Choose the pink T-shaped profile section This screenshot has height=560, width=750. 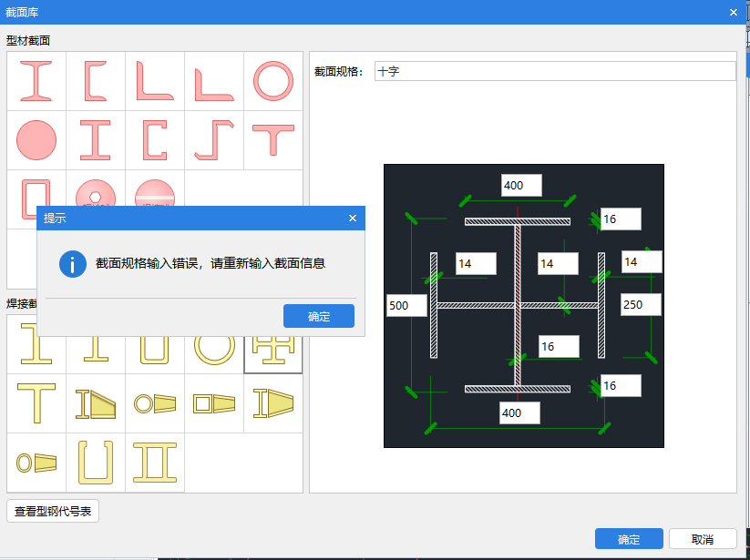click(x=273, y=140)
